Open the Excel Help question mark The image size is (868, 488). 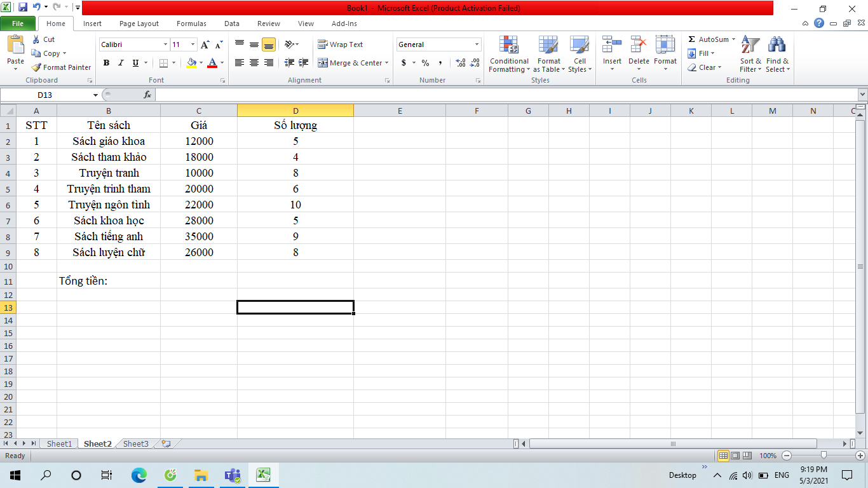point(819,24)
